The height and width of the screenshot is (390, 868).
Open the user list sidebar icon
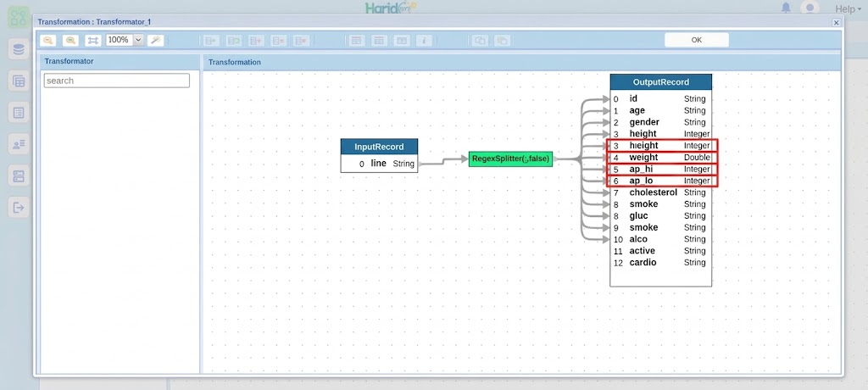click(19, 145)
